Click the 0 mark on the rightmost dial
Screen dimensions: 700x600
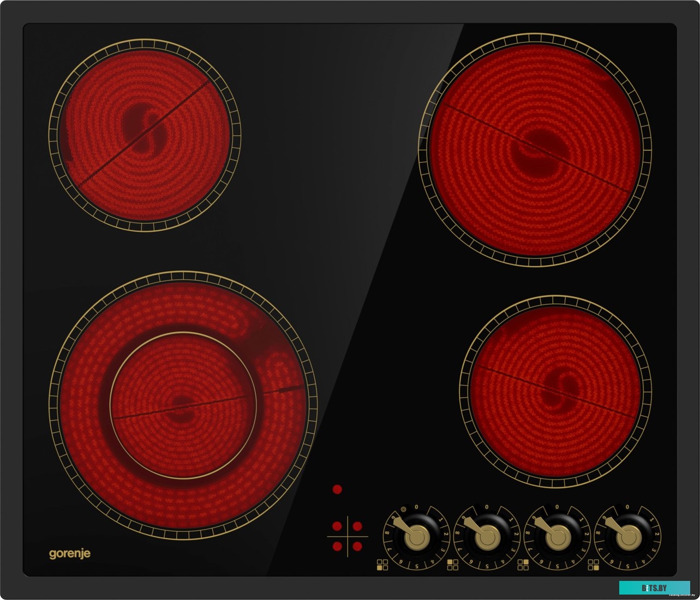[x=627, y=507]
